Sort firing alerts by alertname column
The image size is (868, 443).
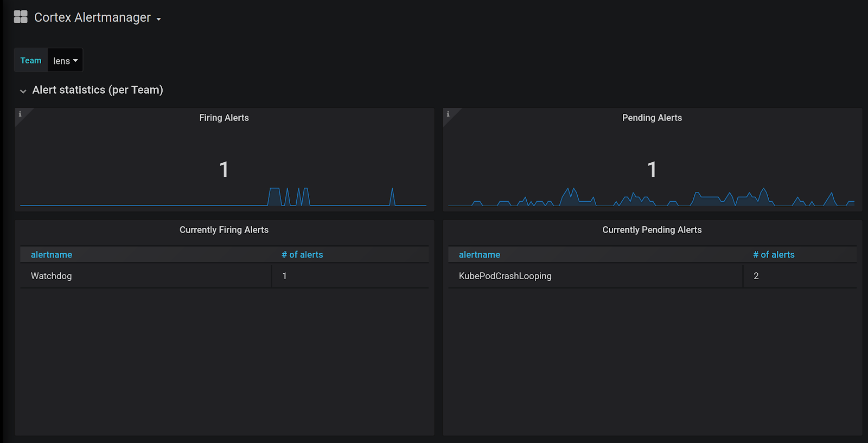(x=52, y=255)
